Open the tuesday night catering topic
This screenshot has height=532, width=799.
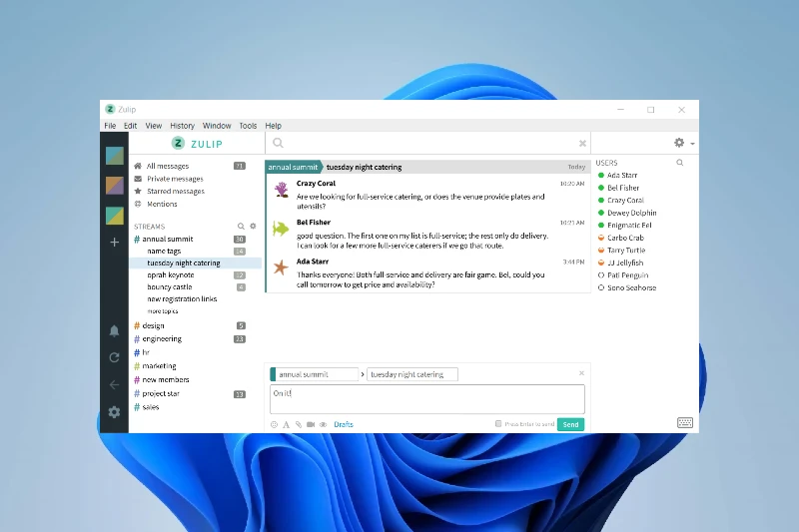click(184, 264)
